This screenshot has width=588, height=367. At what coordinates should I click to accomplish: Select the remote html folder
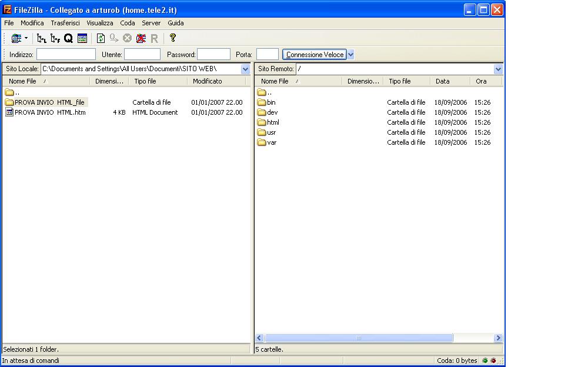point(268,122)
